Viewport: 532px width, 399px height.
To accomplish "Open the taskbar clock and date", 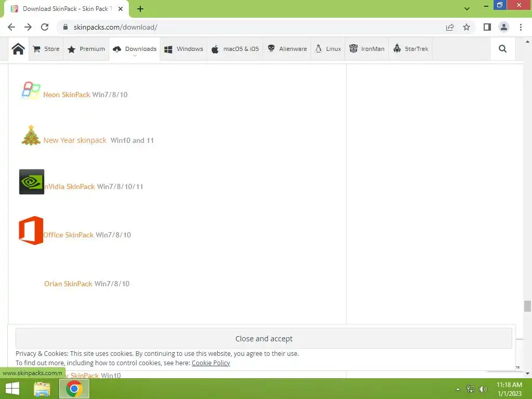I will coord(509,389).
